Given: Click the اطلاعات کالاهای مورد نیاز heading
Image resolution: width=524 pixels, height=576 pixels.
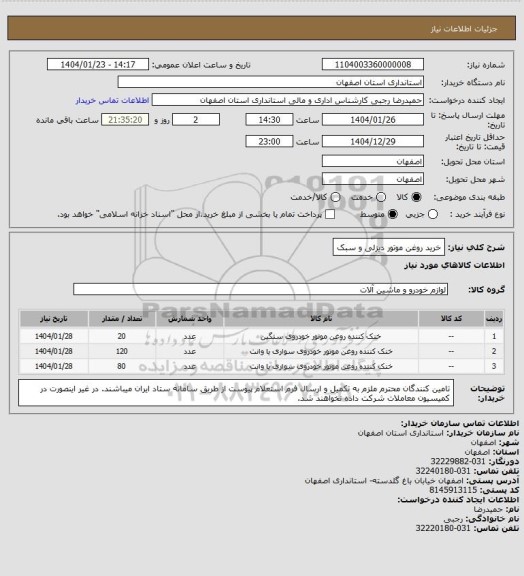Looking at the screenshot, I should (454, 265).
